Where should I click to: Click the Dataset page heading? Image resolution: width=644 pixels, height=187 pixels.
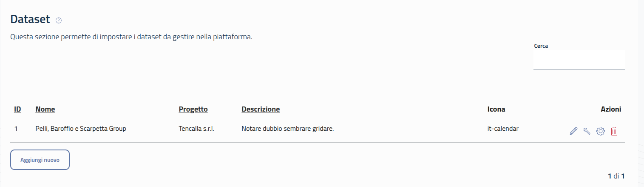[30, 19]
